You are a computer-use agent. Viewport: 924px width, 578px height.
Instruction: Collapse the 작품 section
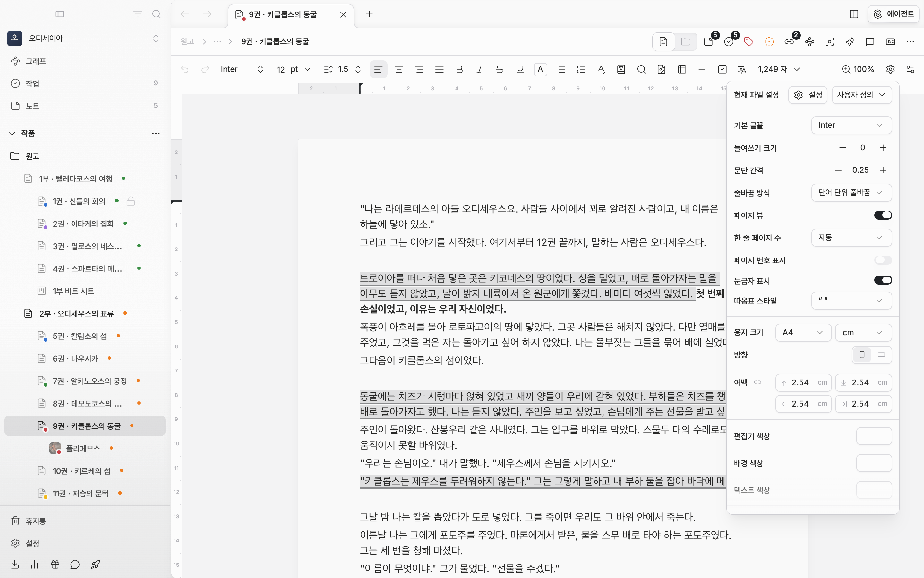click(12, 133)
